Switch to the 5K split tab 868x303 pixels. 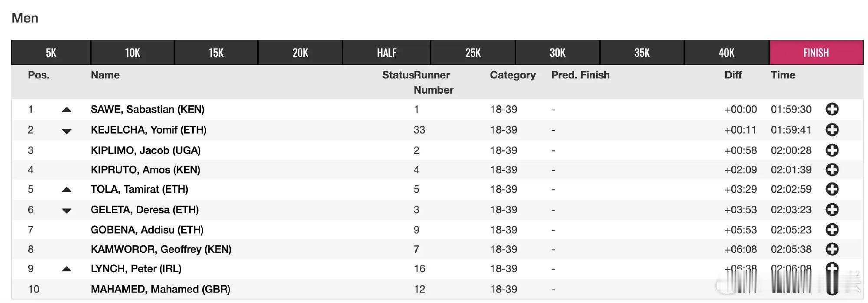tap(51, 52)
